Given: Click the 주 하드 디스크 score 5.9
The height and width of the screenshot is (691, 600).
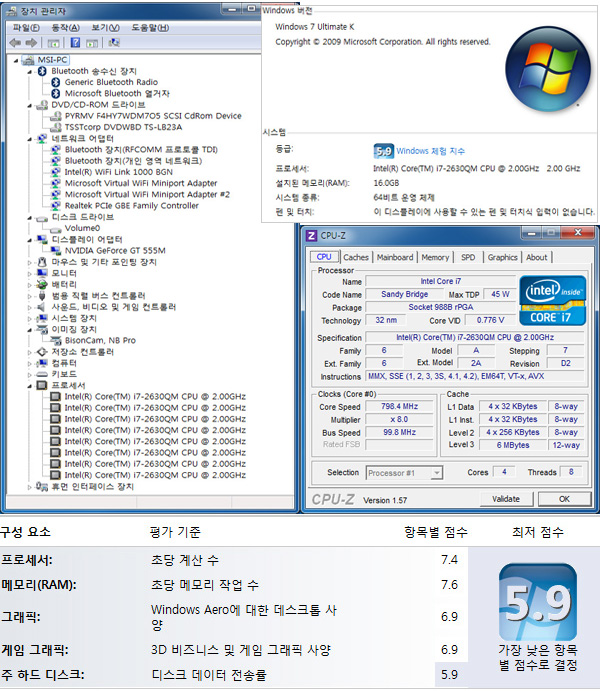Looking at the screenshot, I should (x=449, y=675).
